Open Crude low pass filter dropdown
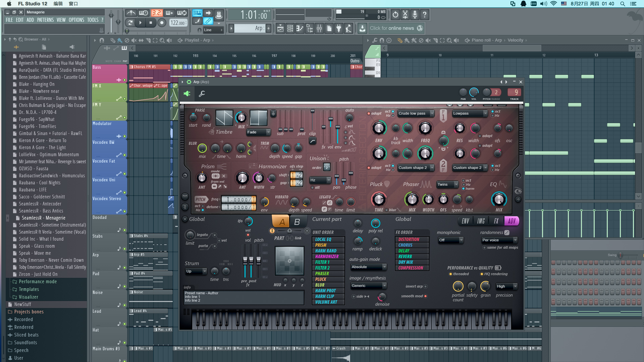 pyautogui.click(x=416, y=114)
